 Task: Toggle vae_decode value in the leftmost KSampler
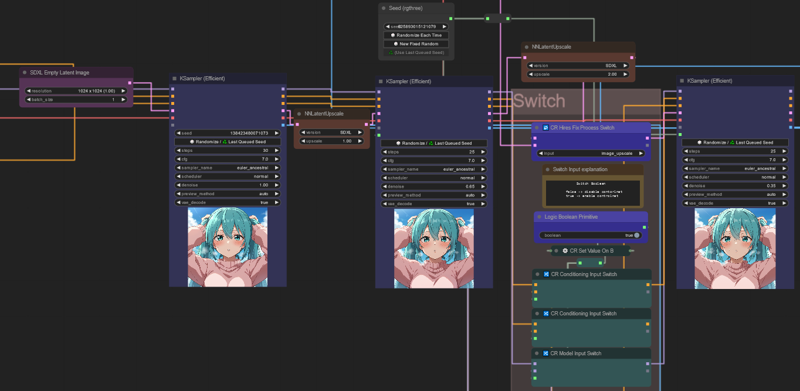pos(228,203)
